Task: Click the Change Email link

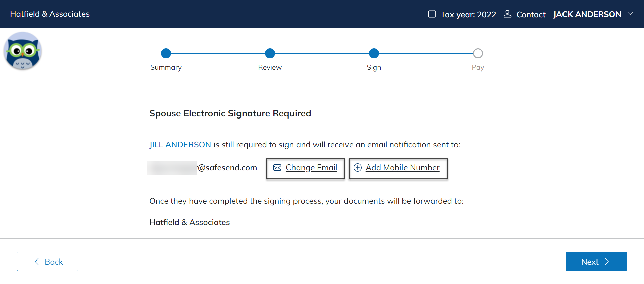Action: (311, 168)
